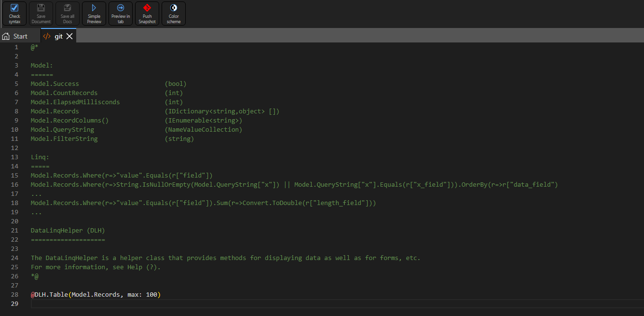Click the opening "@*" comment marker
This screenshot has width=644, height=316.
[x=35, y=47]
